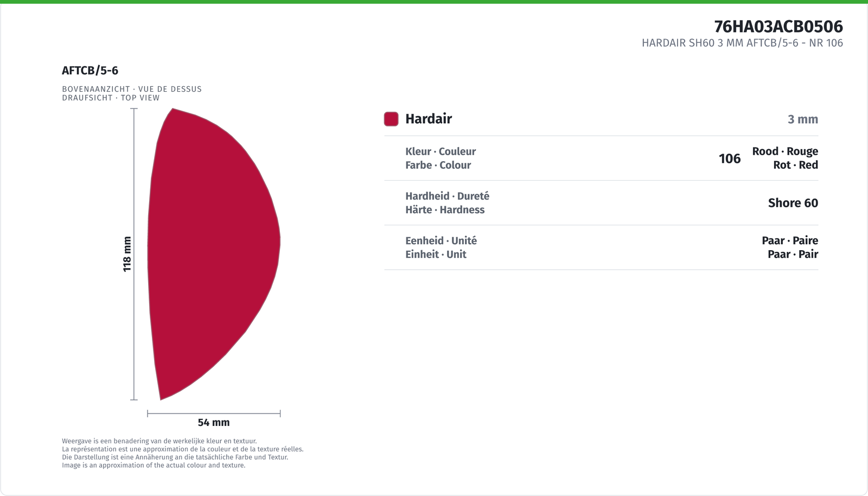Click the AFTCB/5-6 heading
This screenshot has height=496, width=868.
(x=90, y=71)
